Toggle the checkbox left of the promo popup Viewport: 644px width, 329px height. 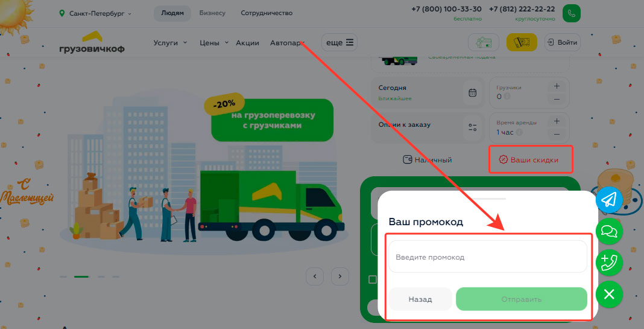(373, 279)
